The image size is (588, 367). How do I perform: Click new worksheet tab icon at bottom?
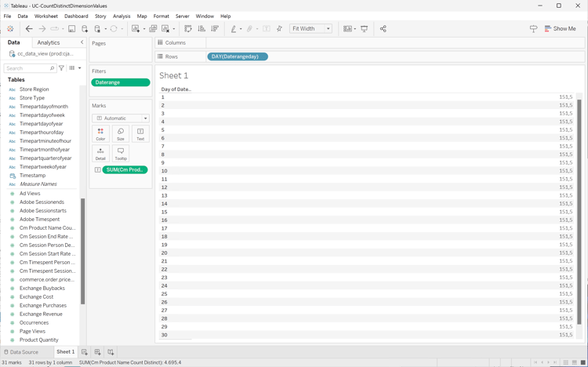85,352
